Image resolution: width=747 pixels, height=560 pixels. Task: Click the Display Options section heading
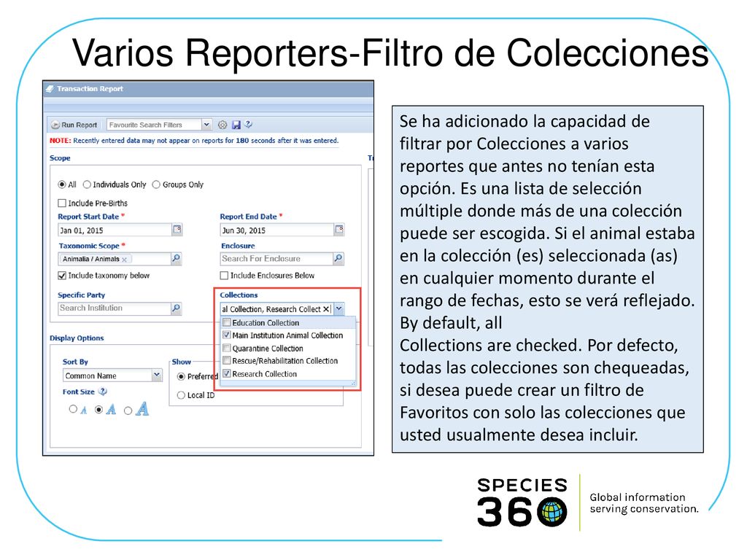coord(77,338)
